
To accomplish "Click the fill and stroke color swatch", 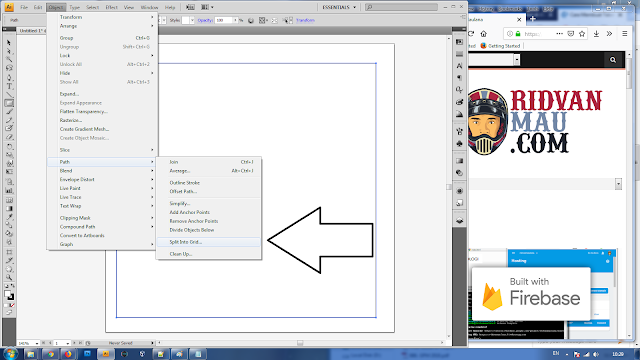I will coord(9,295).
